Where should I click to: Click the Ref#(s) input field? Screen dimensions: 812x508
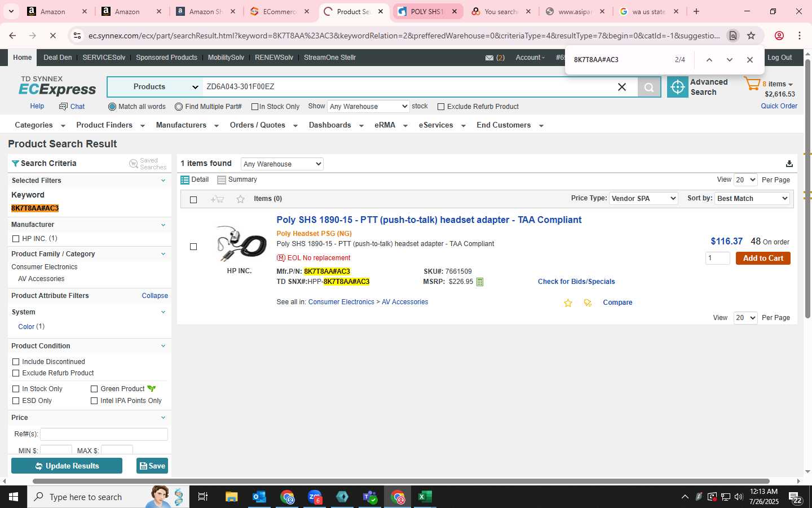pos(104,434)
